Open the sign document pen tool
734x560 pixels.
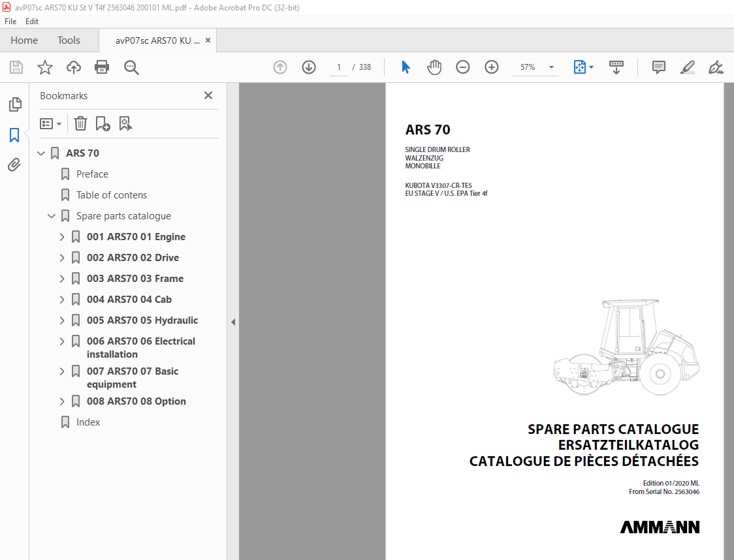pos(715,67)
